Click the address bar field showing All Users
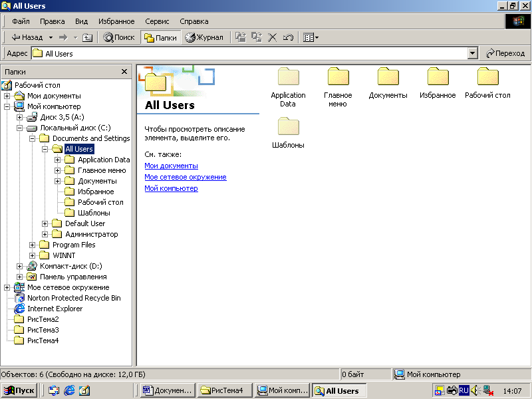The width and height of the screenshot is (532, 399). coord(251,53)
